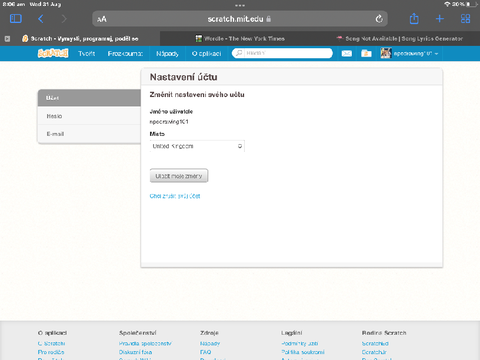Open the O aplikaci navbar item
Viewport: 480px width, 360px height.
coord(206,53)
